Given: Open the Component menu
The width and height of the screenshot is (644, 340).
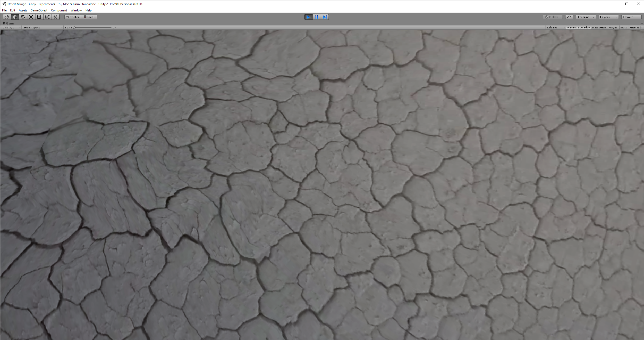Looking at the screenshot, I should 59,10.
